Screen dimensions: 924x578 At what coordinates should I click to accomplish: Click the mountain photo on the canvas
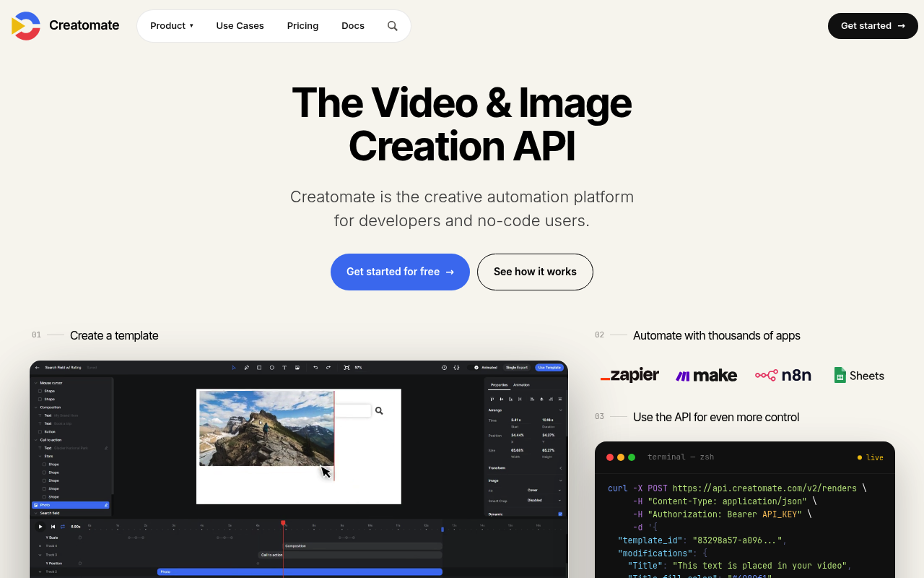click(266, 428)
